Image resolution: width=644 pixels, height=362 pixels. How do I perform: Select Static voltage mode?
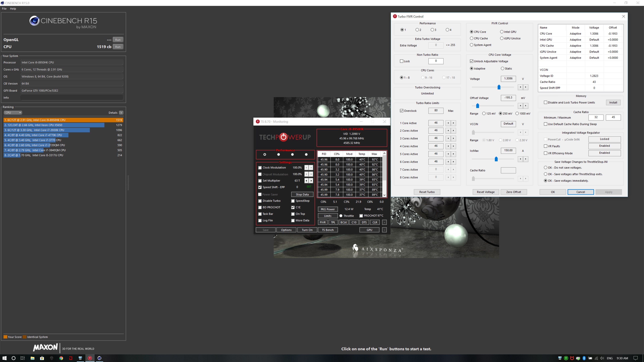(x=502, y=68)
